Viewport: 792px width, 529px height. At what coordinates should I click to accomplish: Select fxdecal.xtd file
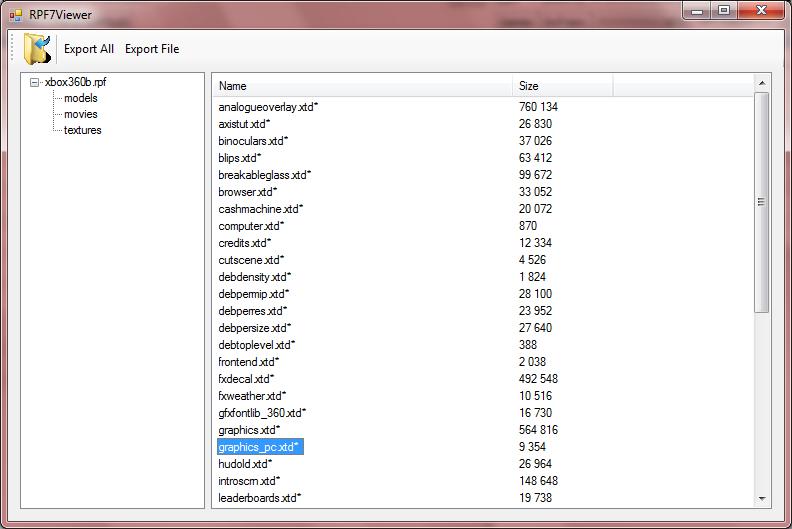click(x=246, y=379)
